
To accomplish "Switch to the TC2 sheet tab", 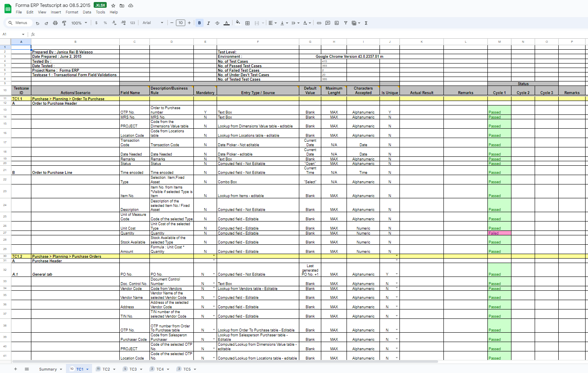I will click(x=106, y=369).
